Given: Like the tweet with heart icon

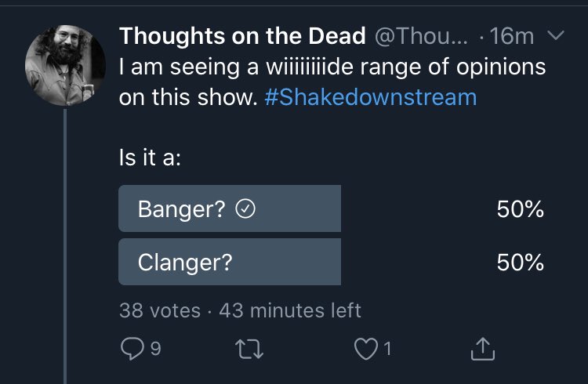Looking at the screenshot, I should pos(366,349).
